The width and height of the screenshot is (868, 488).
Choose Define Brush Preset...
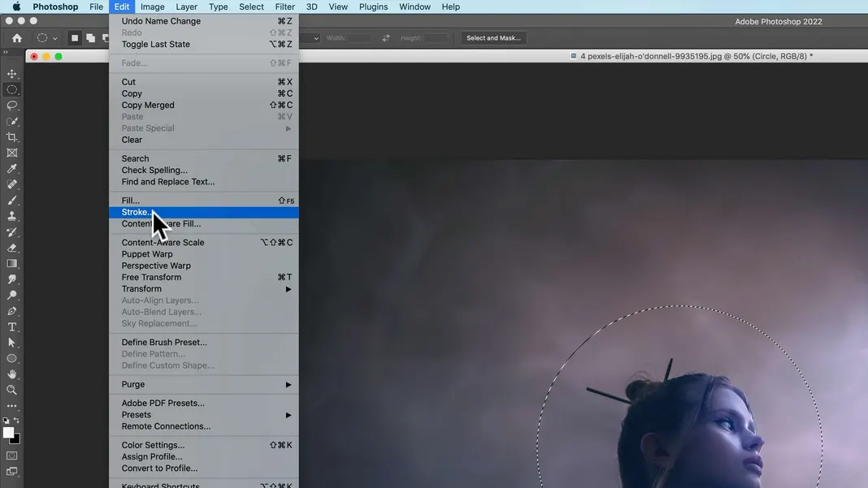click(x=205, y=343)
